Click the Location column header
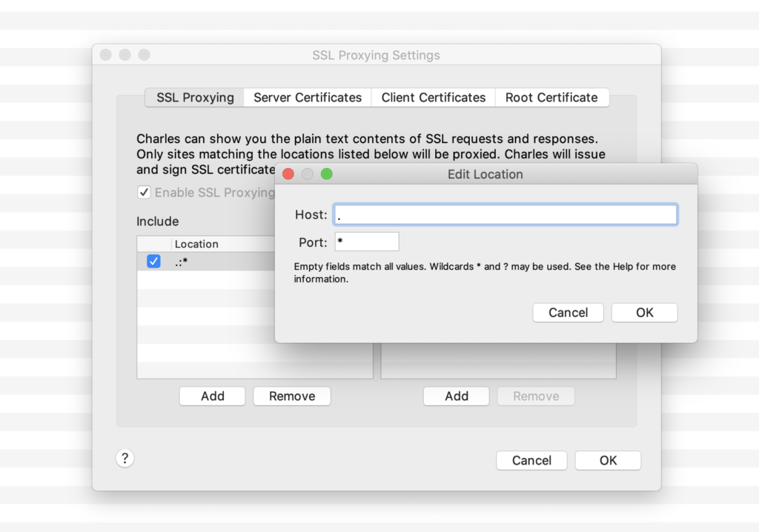This screenshot has width=759, height=532. tap(196, 244)
